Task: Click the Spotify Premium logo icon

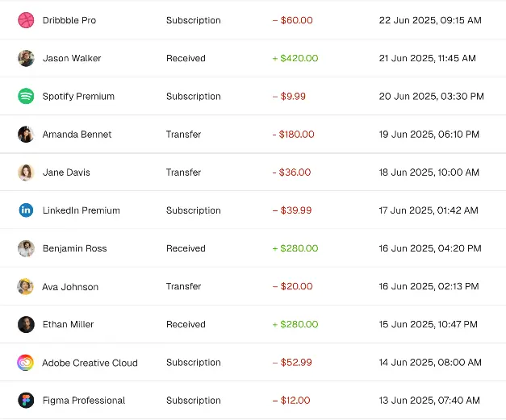Action: tap(26, 96)
